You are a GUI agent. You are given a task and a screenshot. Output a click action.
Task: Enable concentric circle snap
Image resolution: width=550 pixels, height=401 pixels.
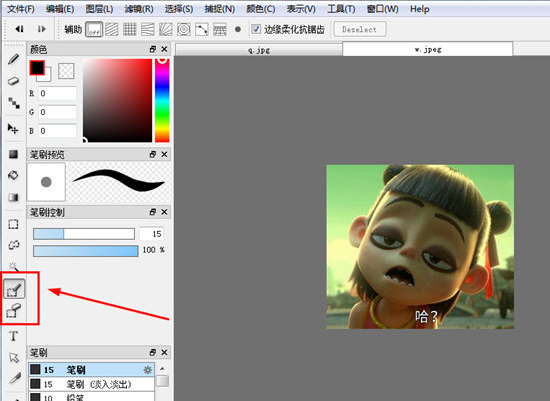coord(183,29)
